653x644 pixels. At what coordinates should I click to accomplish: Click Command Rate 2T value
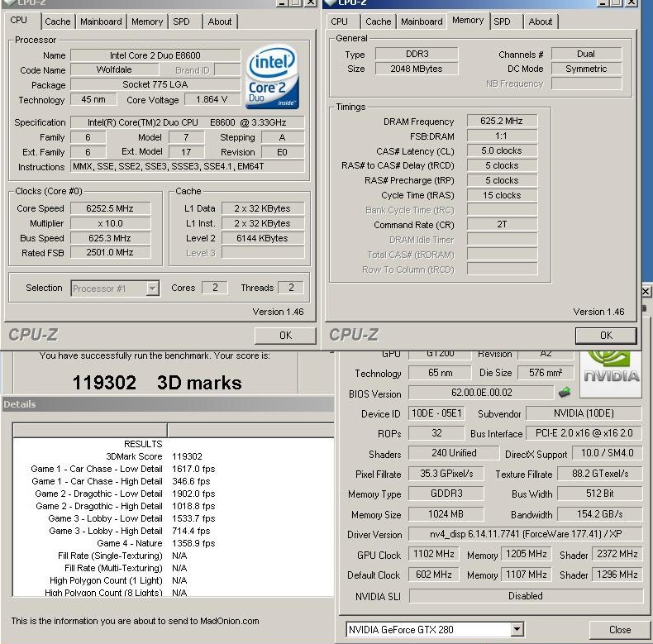[502, 225]
